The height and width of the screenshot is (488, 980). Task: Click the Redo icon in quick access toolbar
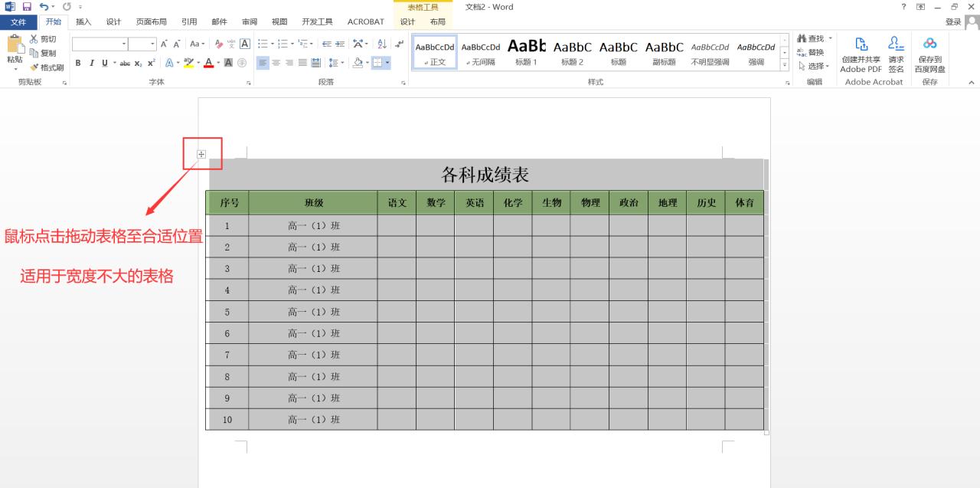click(x=66, y=7)
